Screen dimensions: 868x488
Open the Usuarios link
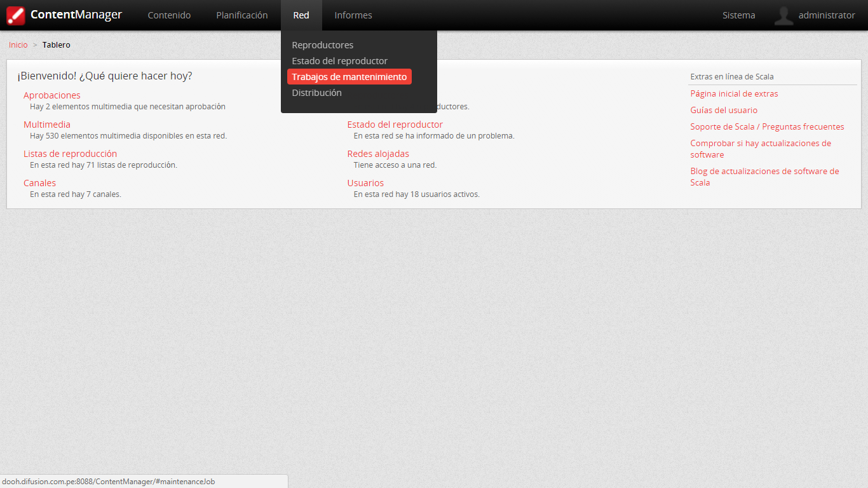tap(365, 183)
